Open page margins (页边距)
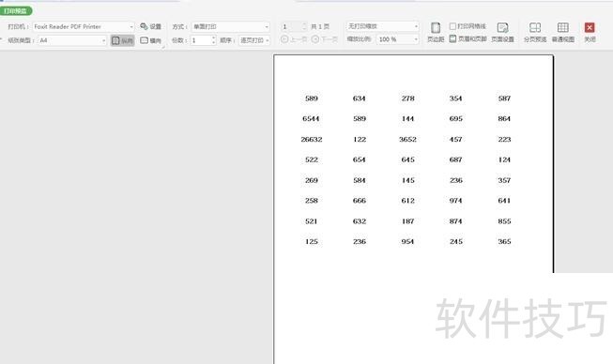 point(436,32)
